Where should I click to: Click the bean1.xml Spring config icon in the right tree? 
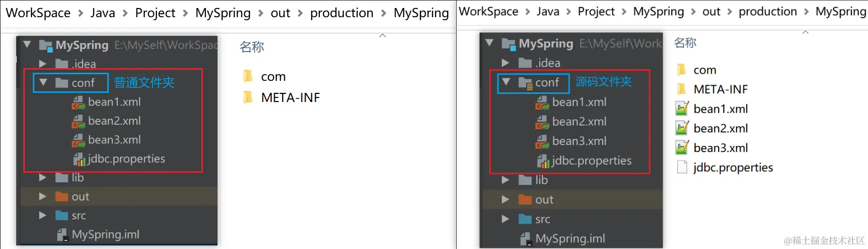(x=542, y=103)
